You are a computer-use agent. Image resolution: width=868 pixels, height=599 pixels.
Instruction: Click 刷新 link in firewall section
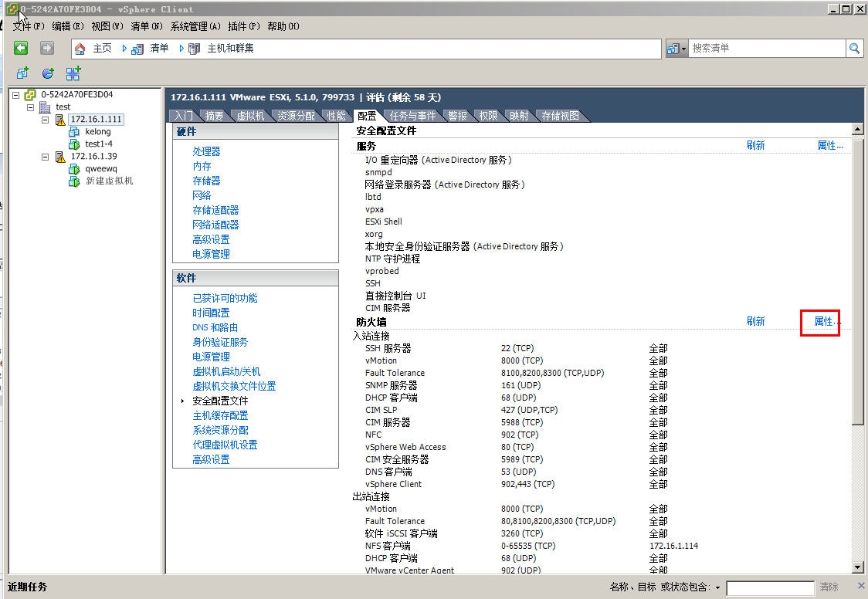coord(755,321)
